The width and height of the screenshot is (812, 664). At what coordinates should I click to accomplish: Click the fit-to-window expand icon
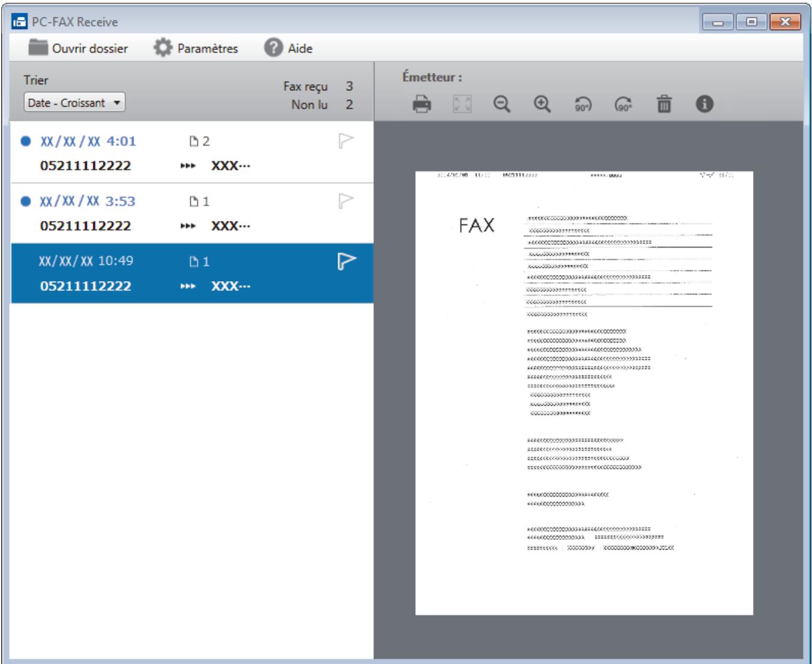[x=462, y=105]
